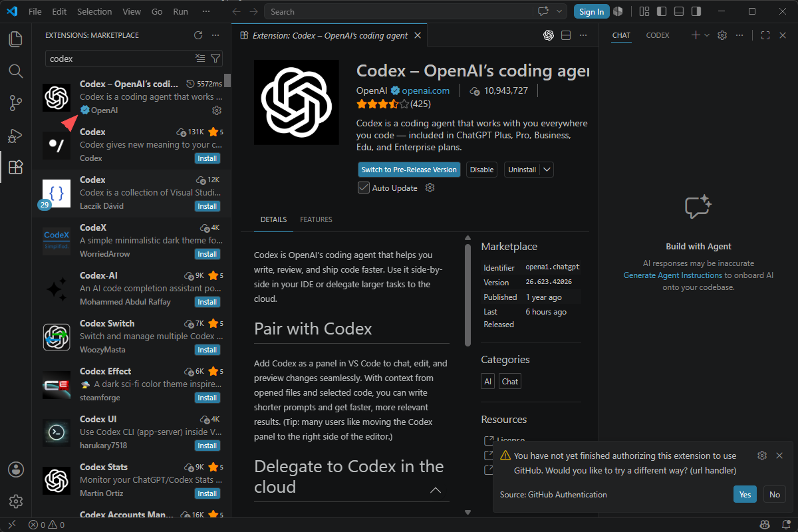Click Switch to Pre-Release Version button
This screenshot has width=798, height=532.
pos(409,170)
